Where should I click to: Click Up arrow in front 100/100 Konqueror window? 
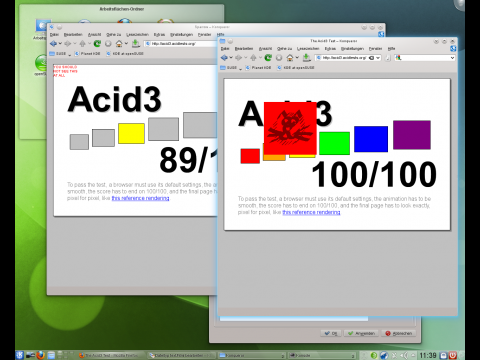pos(253,58)
